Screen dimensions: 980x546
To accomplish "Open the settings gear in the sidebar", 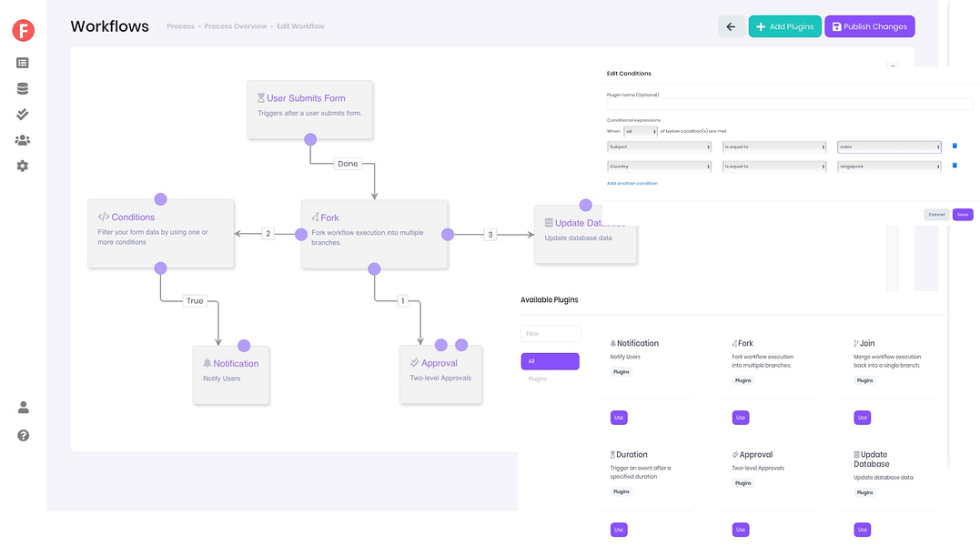I will (x=23, y=167).
